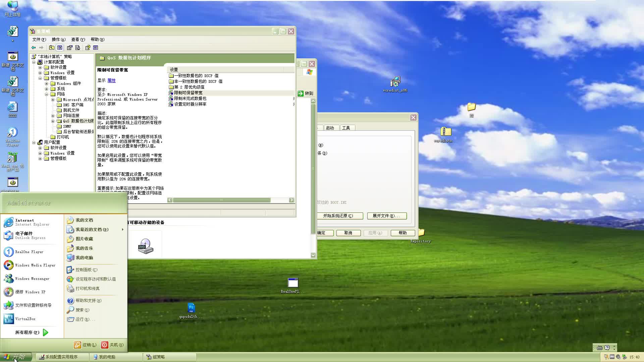644x362 pixels.
Task: Click the Properties toolbar icon
Action: 69,48
